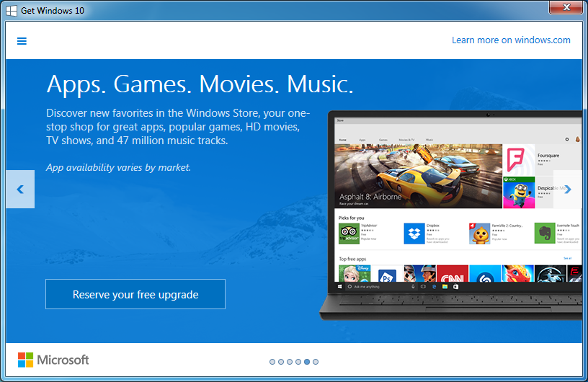The image size is (588, 382).
Task: Advance to the next slide arrow
Action: (x=568, y=190)
